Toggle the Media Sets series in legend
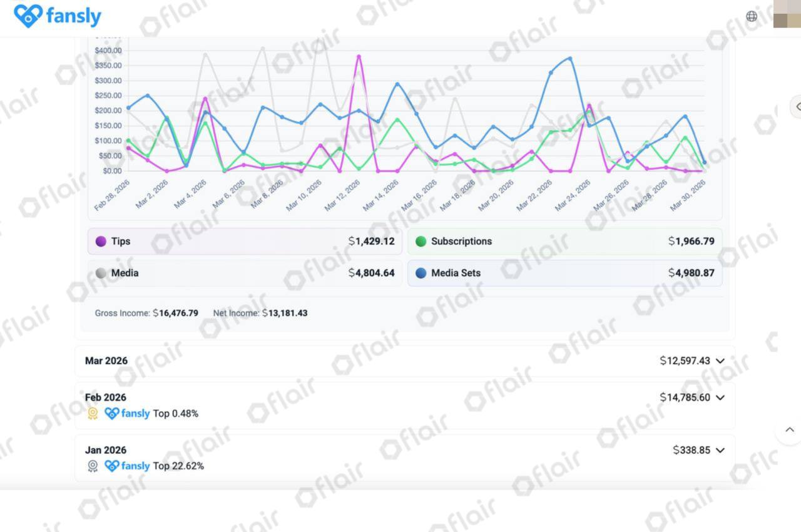The width and height of the screenshot is (801, 532). [564, 274]
